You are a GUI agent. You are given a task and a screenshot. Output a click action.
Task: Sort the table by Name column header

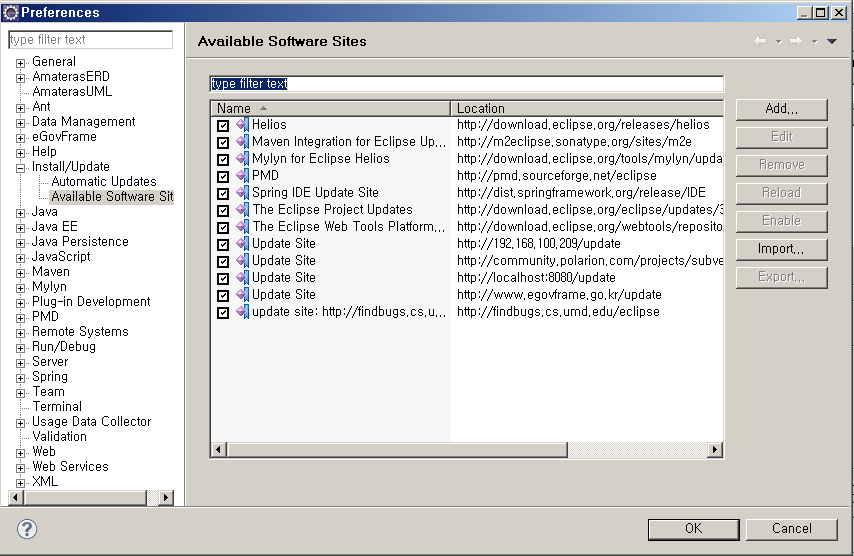click(234, 108)
